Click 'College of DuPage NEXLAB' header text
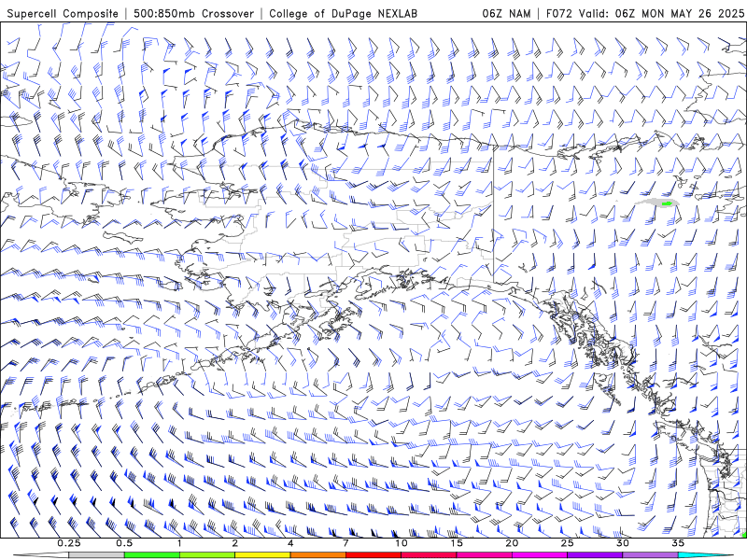747x560 pixels. (343, 13)
